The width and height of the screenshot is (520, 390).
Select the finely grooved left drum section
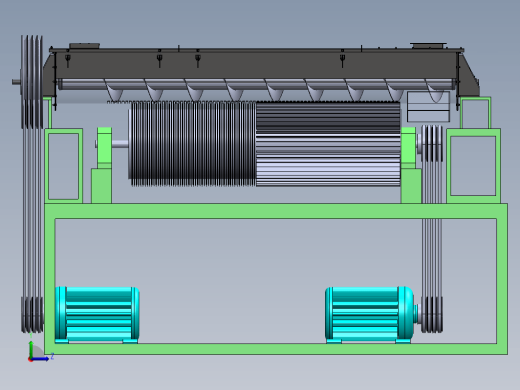[192, 144]
